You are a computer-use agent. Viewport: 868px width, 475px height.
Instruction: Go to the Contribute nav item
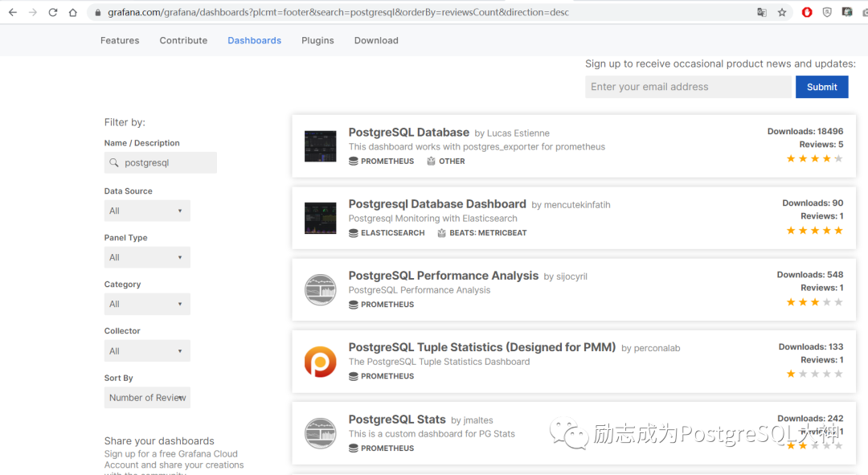tap(183, 40)
